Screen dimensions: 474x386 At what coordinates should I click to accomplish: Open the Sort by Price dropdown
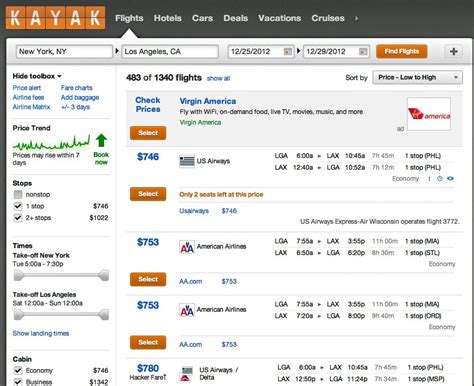pyautogui.click(x=417, y=77)
